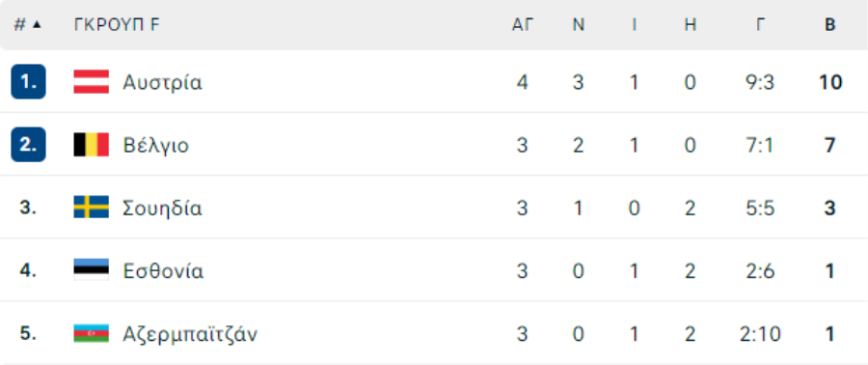Open the Εσθονία team link

(x=163, y=271)
